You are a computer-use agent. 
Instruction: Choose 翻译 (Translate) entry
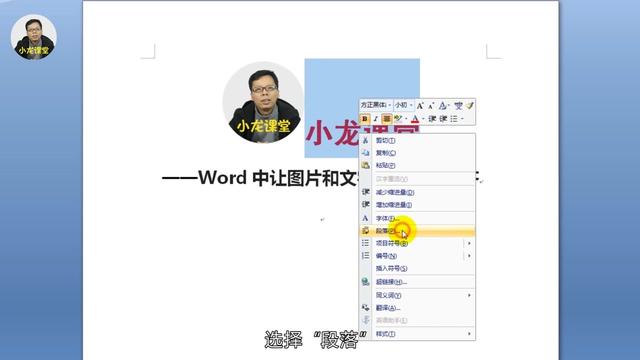click(417, 308)
